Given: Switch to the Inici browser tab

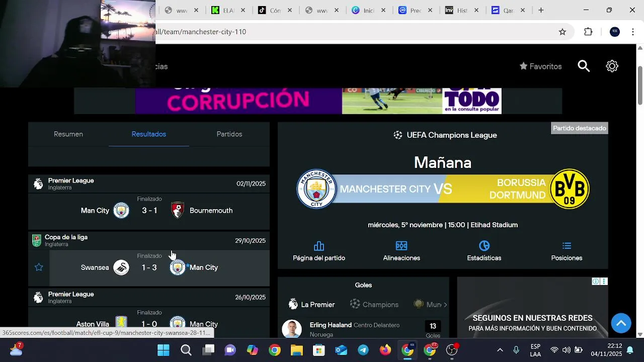Looking at the screenshot, I should click(369, 10).
